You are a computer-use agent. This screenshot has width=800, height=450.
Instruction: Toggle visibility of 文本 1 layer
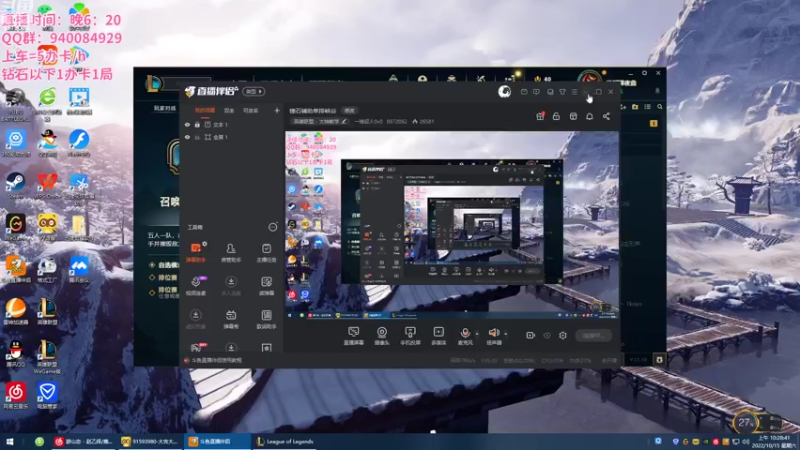point(187,124)
